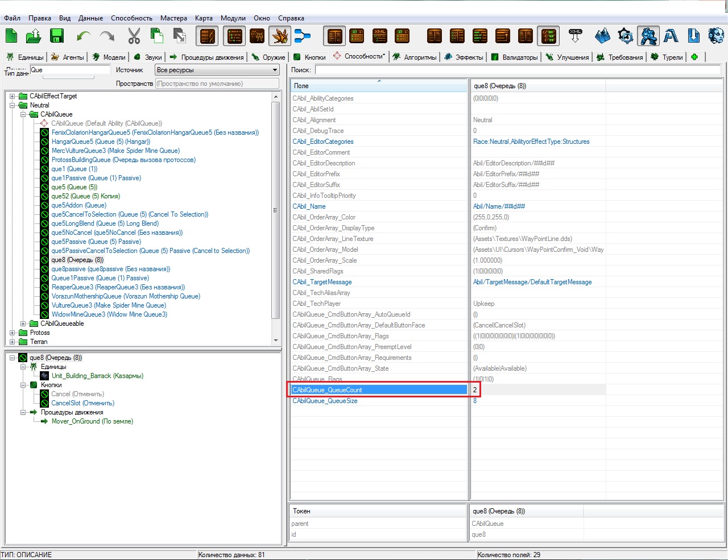The width and height of the screenshot is (728, 560).
Task: Open the Trigger editor gear icon
Action: tap(626, 36)
